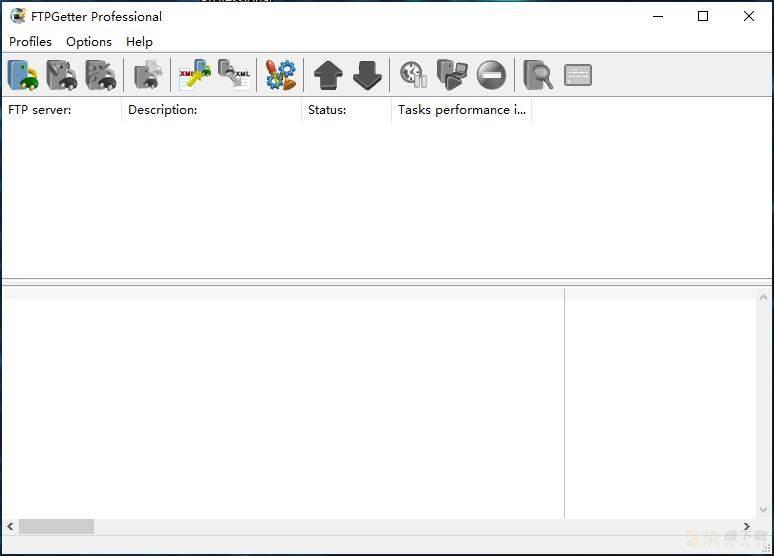The image size is (774, 556).
Task: Export profiles to XML icon
Action: 234,75
